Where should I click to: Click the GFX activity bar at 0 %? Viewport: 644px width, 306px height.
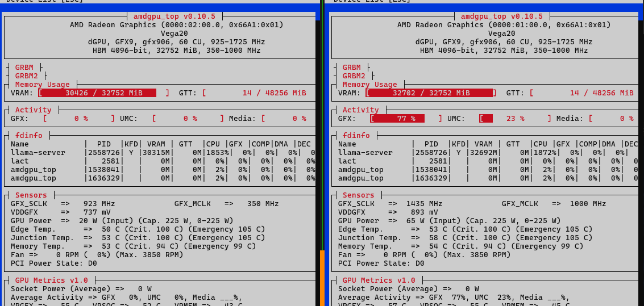pyautogui.click(x=78, y=119)
